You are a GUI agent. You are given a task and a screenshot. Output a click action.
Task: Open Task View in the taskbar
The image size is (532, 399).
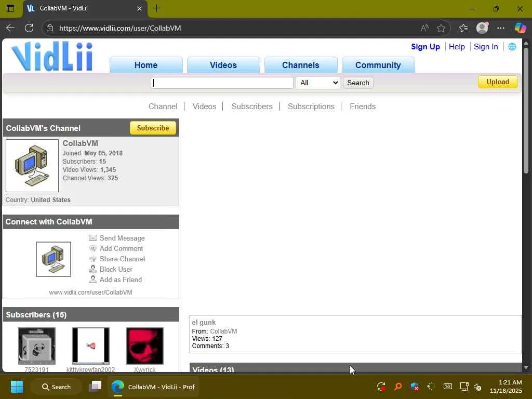[95, 387]
